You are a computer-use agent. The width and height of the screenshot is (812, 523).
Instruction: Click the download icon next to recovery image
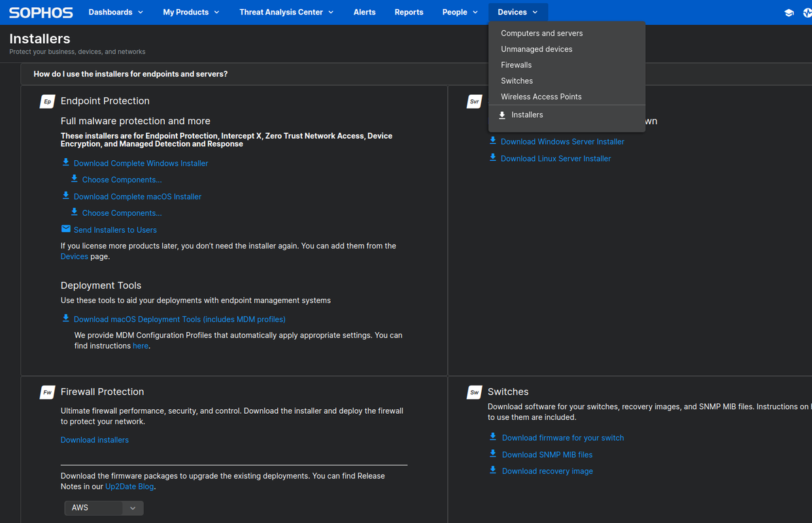click(492, 470)
